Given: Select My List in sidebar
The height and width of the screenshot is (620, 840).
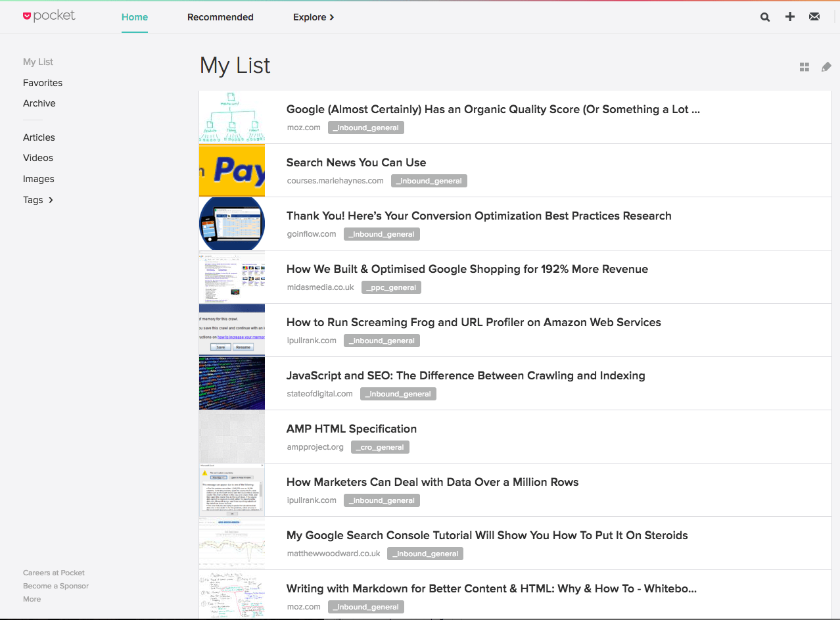Looking at the screenshot, I should tap(38, 62).
